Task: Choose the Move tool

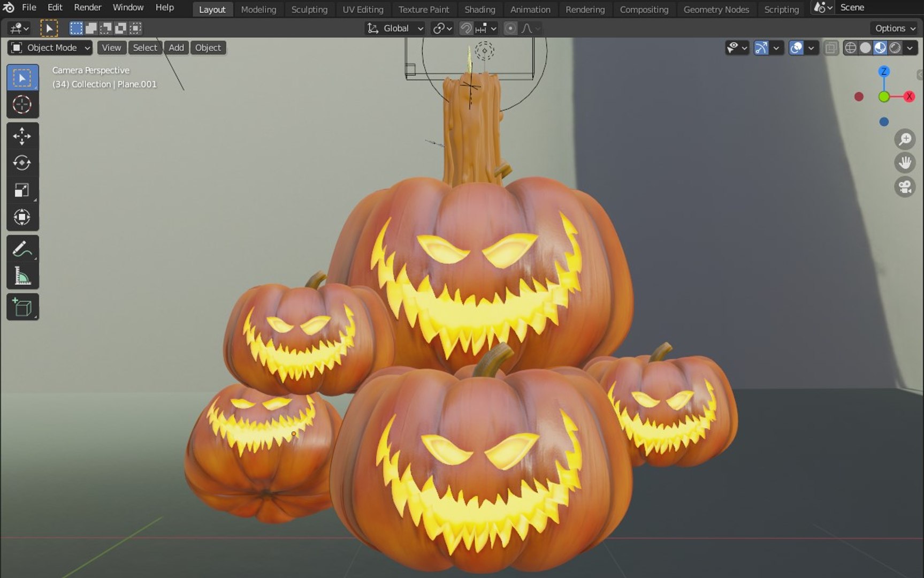Action: coord(22,136)
